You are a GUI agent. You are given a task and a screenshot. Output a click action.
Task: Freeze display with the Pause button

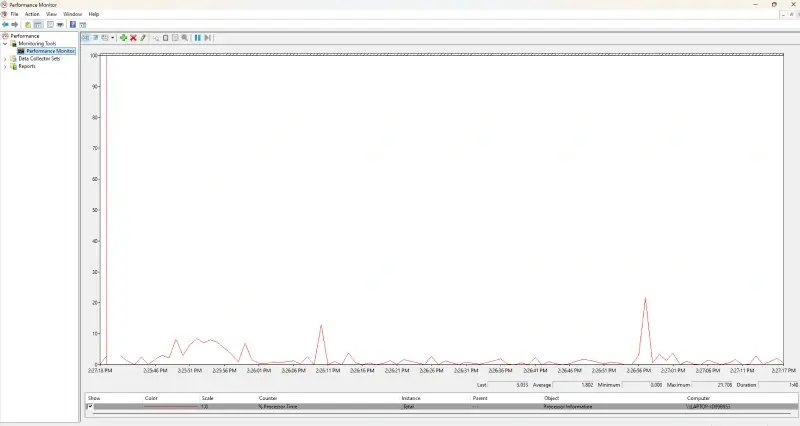point(197,38)
